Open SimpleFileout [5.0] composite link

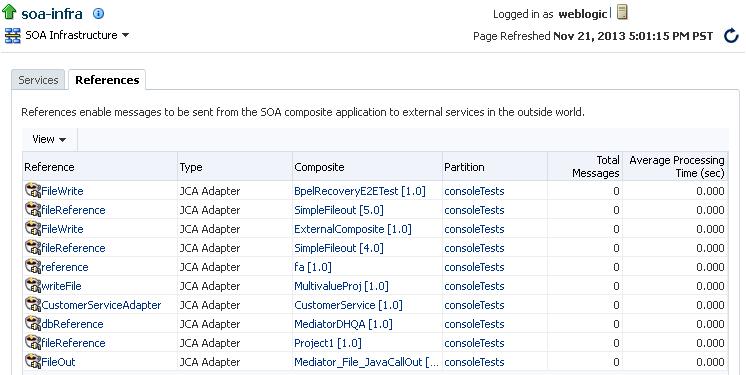pos(339,210)
